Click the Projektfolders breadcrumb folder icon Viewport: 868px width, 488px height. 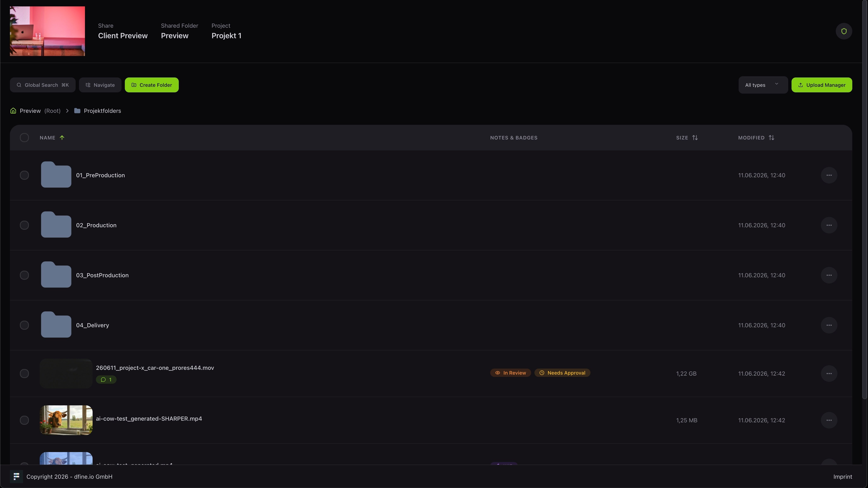pos(77,111)
